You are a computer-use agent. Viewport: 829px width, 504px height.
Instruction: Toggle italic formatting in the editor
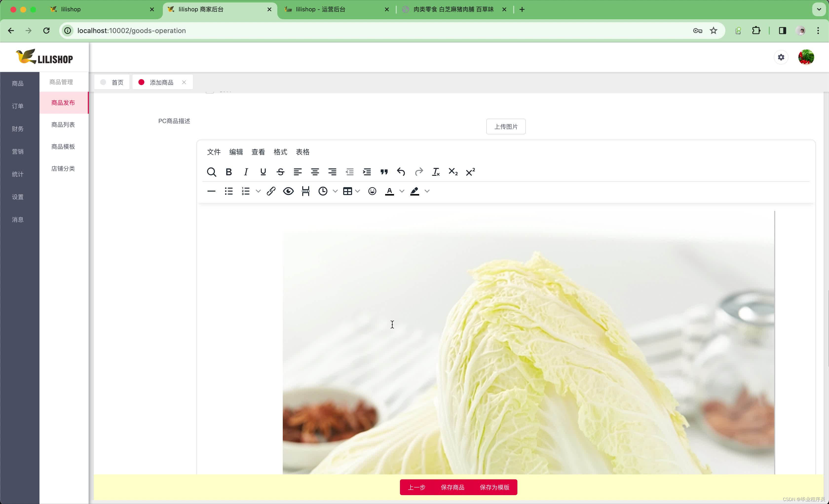246,172
